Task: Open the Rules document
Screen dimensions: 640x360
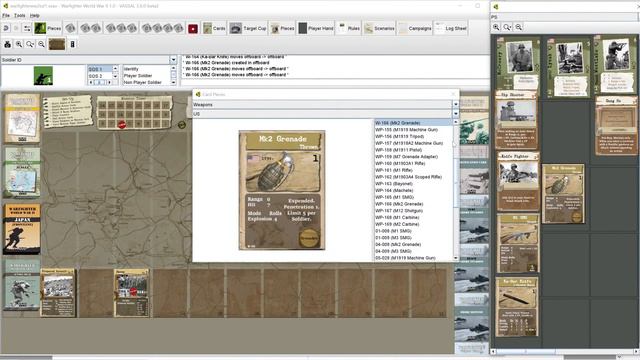Action: [x=349, y=28]
